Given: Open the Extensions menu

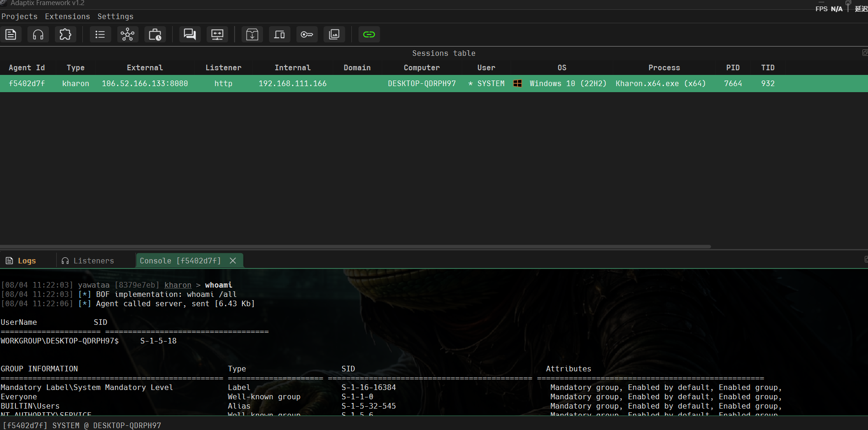Looking at the screenshot, I should click(67, 17).
